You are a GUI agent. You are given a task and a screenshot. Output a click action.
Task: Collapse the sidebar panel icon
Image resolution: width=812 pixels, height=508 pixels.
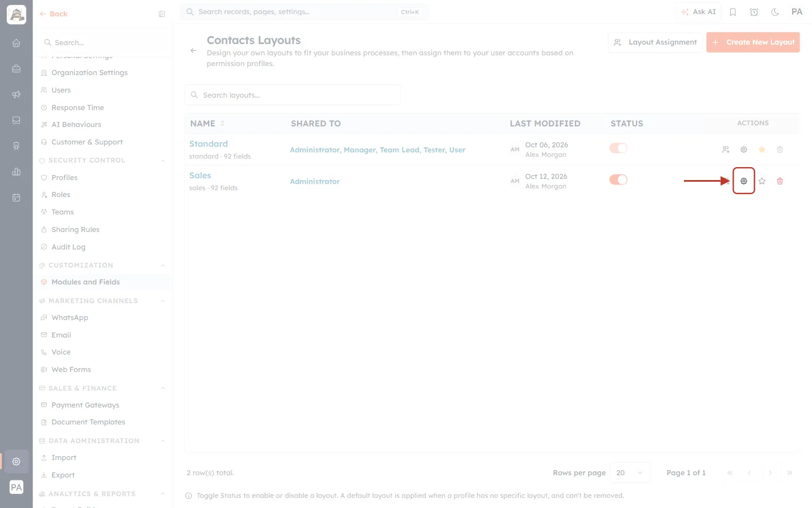tap(162, 14)
